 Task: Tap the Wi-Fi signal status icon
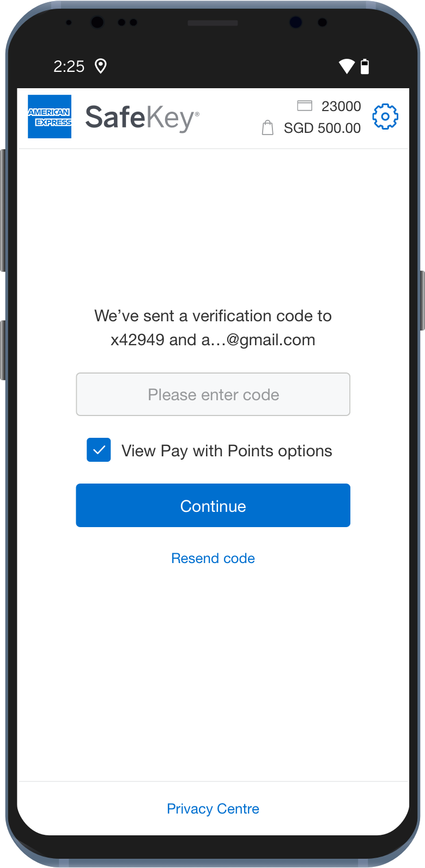tap(347, 66)
